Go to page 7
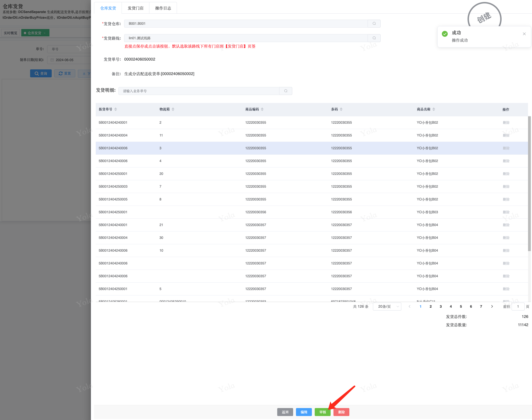532x420 pixels. (481, 307)
